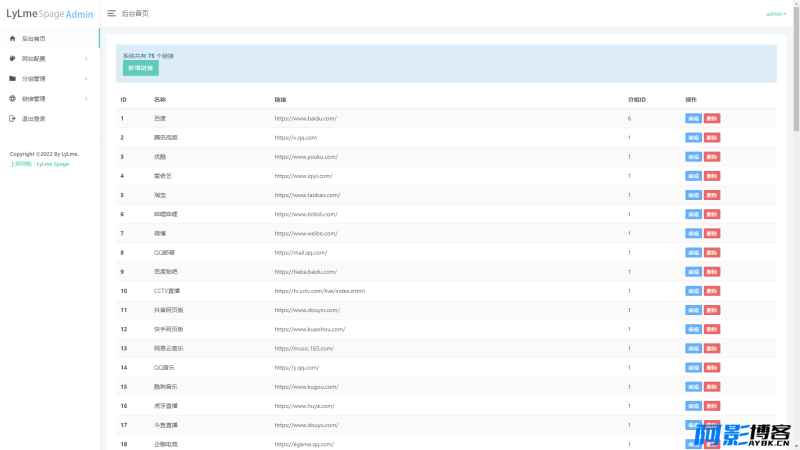Click the LyLme Spage Admin logo
Screen dimensions: 800x450
tap(49, 14)
